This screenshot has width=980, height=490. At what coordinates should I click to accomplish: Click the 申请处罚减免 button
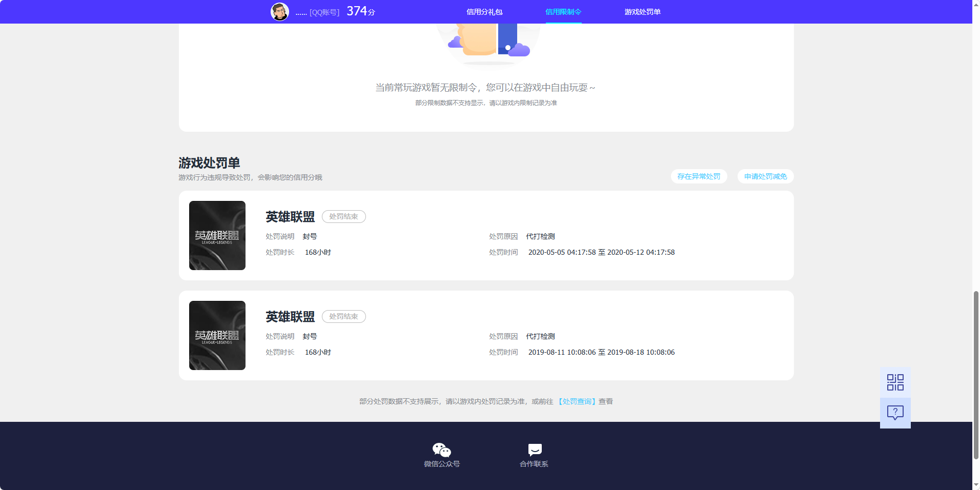(765, 176)
